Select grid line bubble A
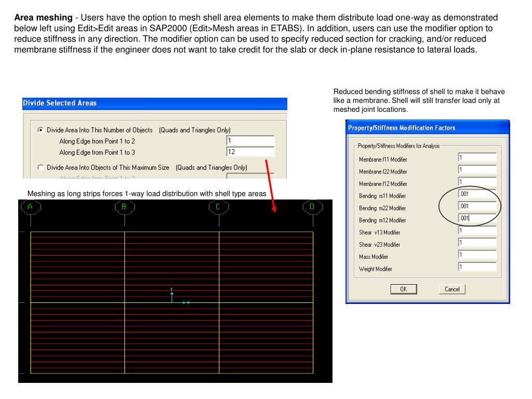Screen dimensions: 532x399 tap(31, 207)
